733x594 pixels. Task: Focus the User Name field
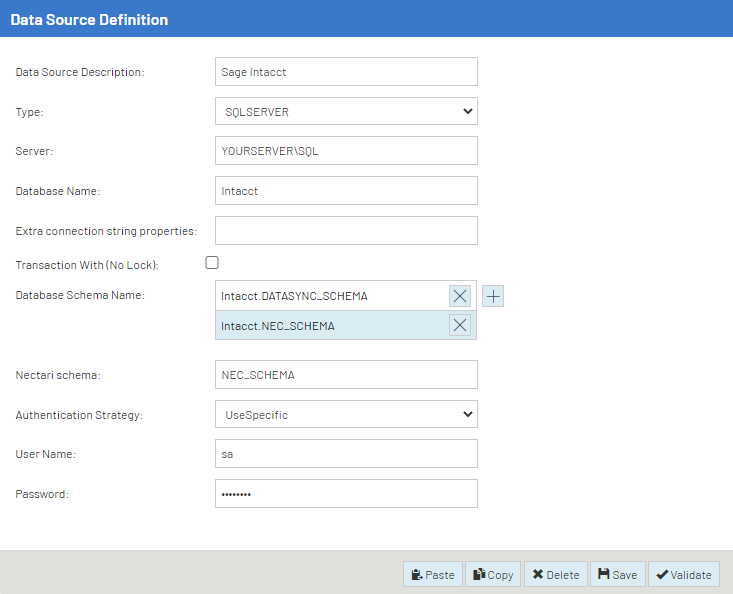point(346,454)
